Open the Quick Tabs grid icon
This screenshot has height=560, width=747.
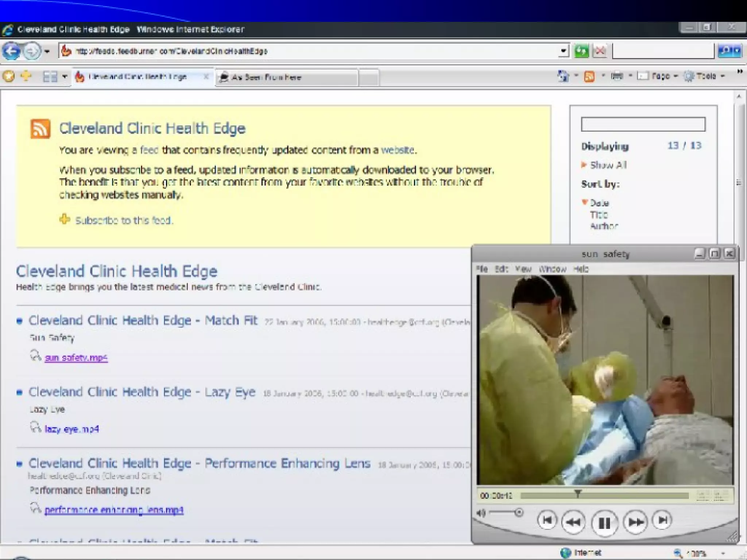click(50, 77)
